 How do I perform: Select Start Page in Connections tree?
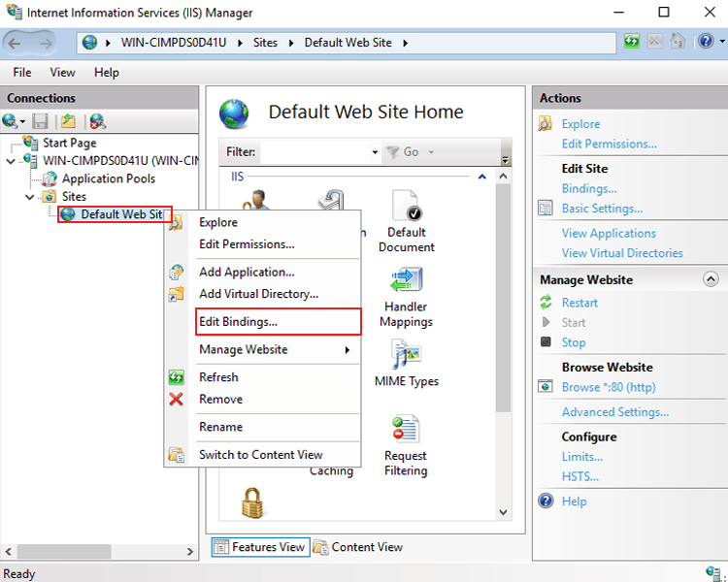tap(70, 143)
